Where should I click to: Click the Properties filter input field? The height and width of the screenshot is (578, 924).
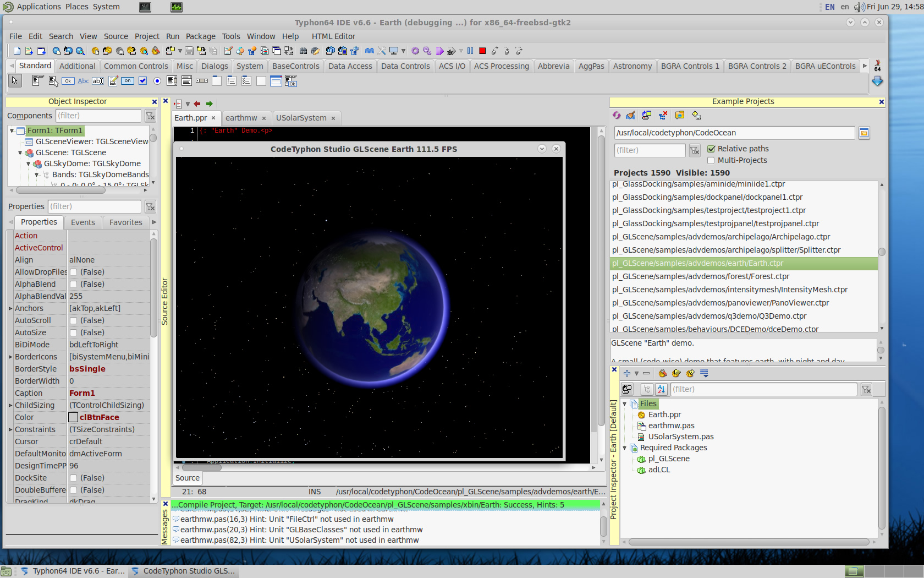pos(94,206)
